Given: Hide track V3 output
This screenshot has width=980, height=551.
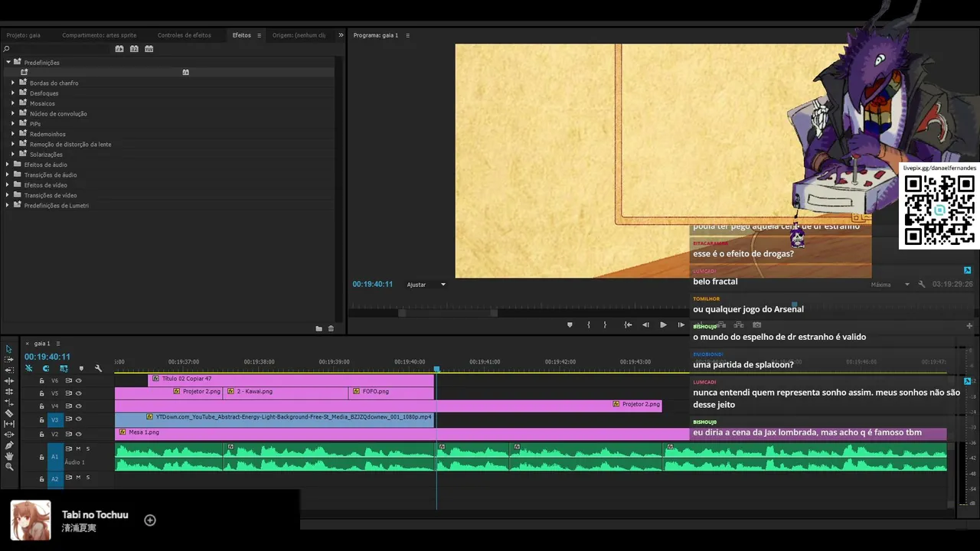Looking at the screenshot, I should pos(78,419).
